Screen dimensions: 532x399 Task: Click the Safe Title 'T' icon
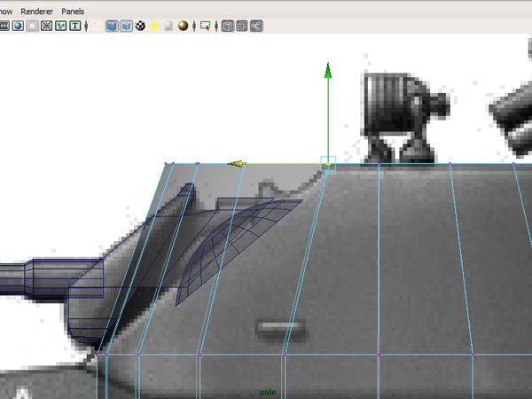74,26
